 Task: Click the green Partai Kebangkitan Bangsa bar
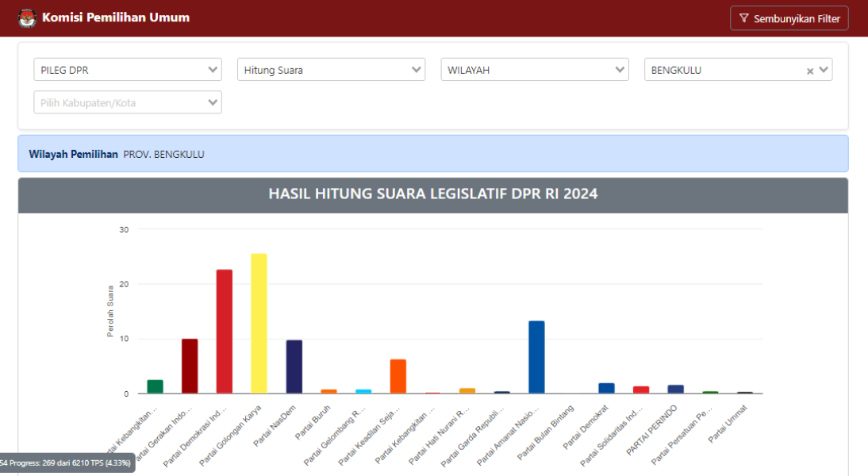click(x=155, y=386)
